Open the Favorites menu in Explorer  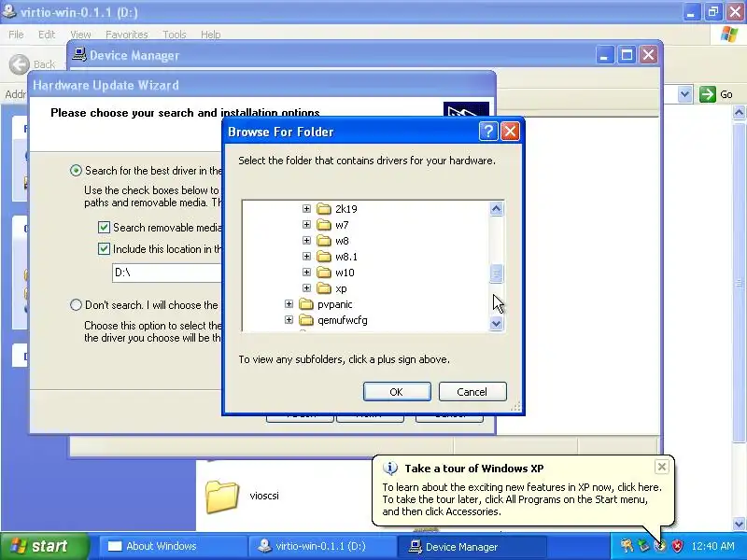[127, 35]
